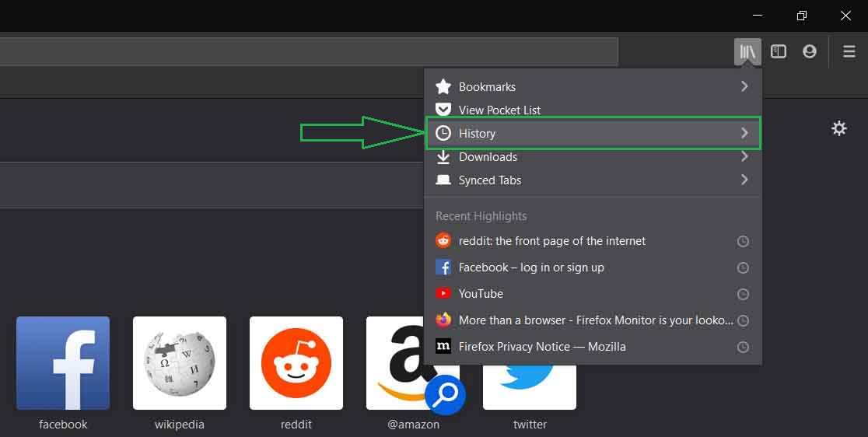Click the blue search magnifier badge
Viewport: 868px width, 437px height.
445,395
